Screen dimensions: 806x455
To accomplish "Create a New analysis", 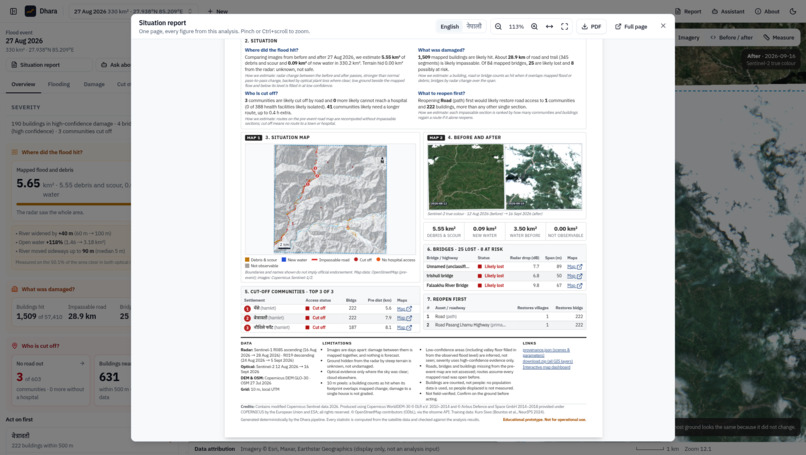I will point(218,11).
